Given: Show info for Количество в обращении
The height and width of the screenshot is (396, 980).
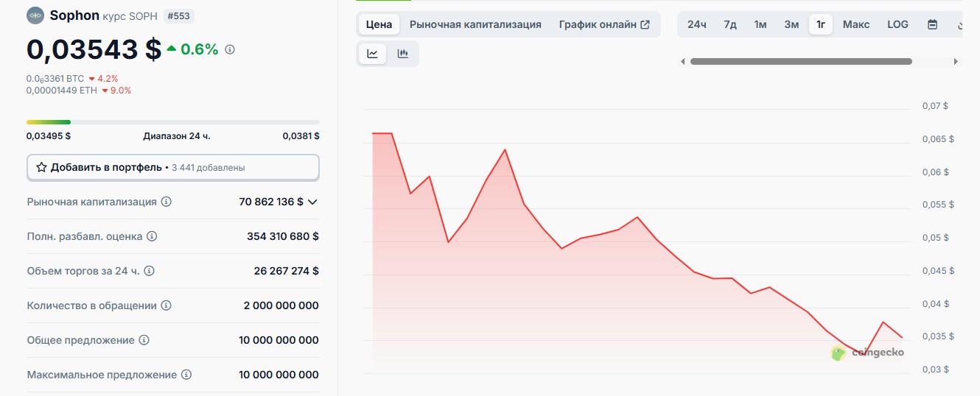Looking at the screenshot, I should click(x=167, y=305).
